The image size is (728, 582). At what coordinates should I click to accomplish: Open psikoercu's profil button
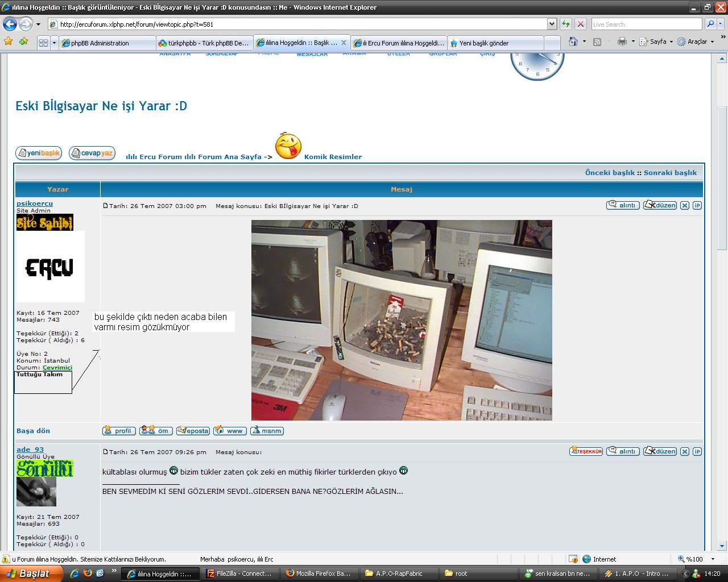tap(119, 431)
